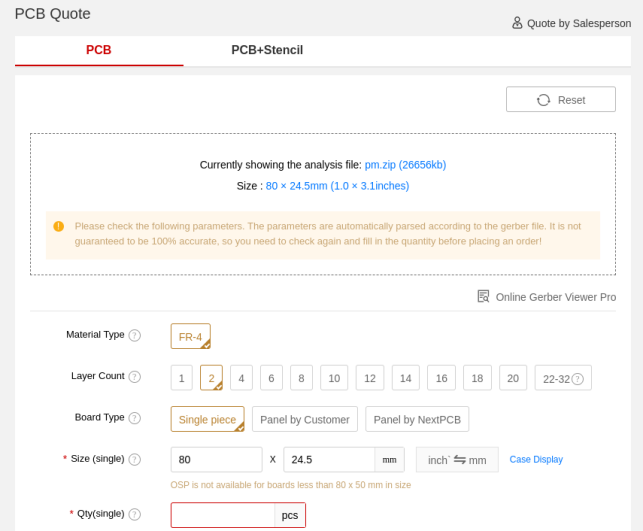The image size is (643, 531).
Task: Click the Layer Count help icon
Action: (135, 377)
